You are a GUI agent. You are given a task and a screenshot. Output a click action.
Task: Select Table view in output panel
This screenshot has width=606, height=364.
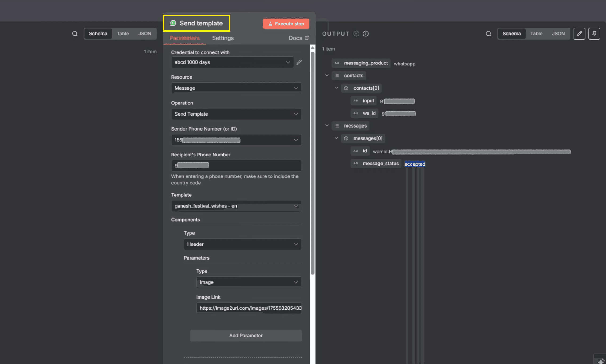[x=536, y=34]
